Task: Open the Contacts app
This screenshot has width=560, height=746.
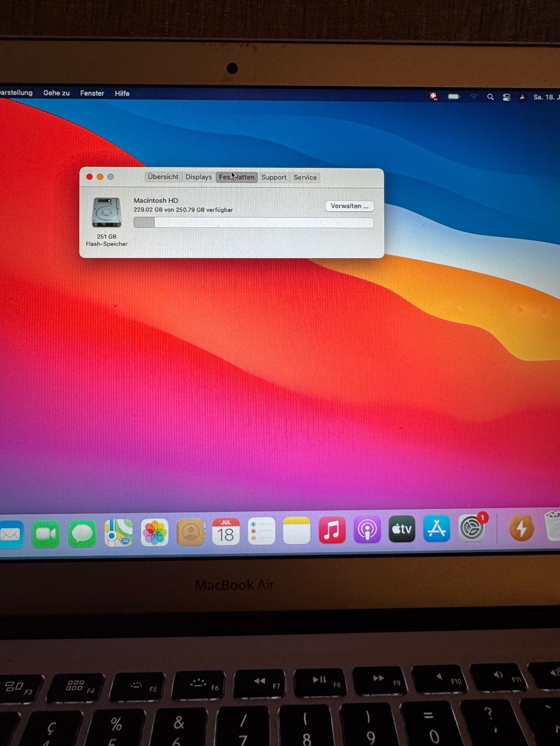Action: (190, 533)
